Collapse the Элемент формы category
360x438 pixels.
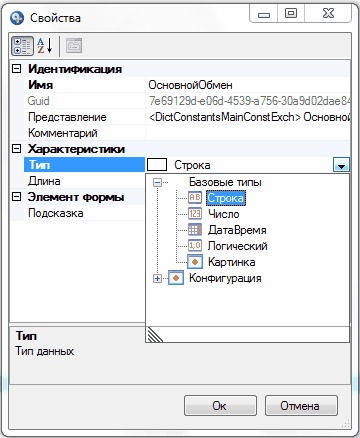pyautogui.click(x=16, y=197)
